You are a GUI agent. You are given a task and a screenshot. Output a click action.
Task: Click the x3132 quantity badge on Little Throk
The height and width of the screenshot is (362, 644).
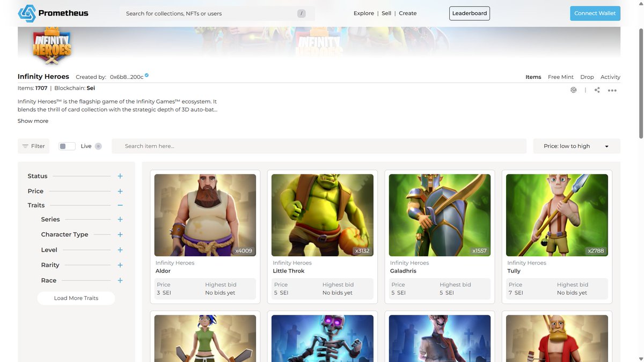click(362, 250)
